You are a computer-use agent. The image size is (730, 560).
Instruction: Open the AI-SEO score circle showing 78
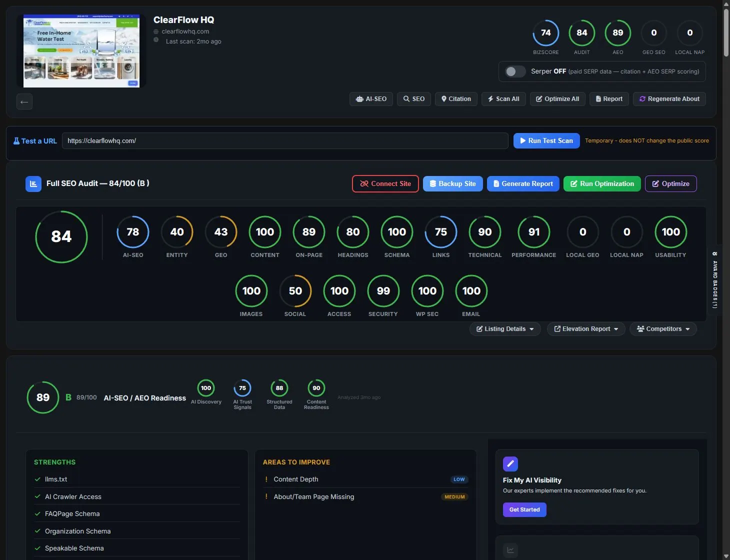tap(133, 232)
